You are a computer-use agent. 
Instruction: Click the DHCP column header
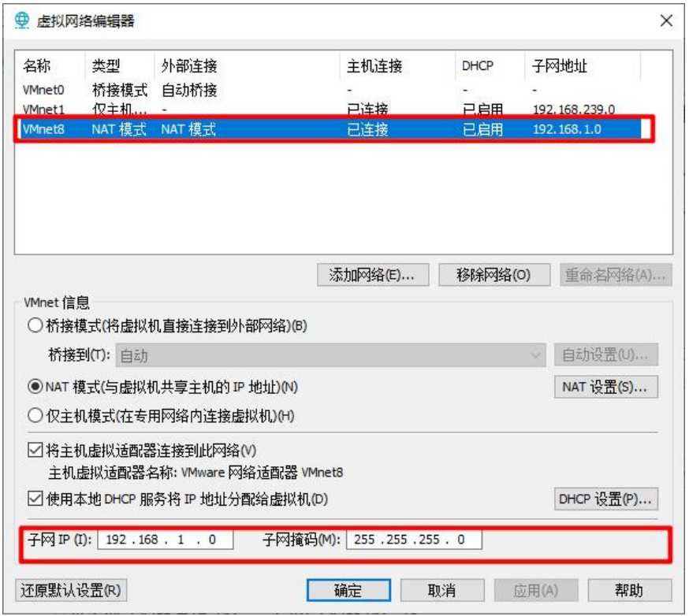[x=490, y=66]
